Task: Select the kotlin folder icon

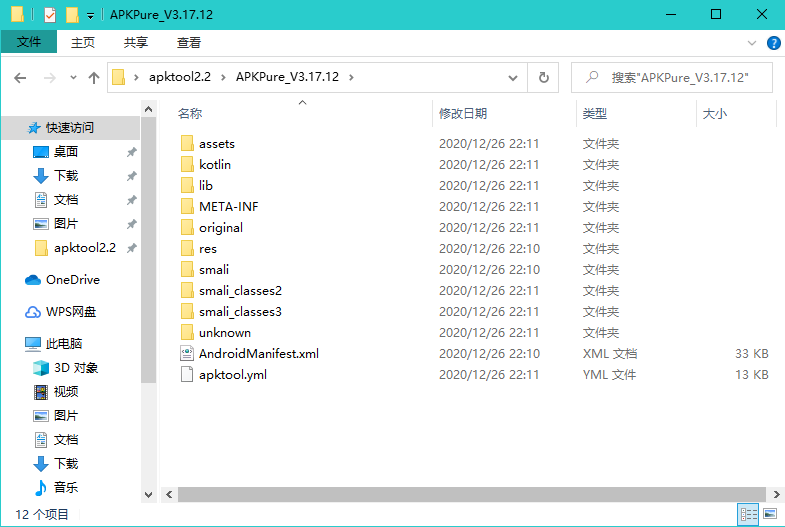Action: [x=187, y=165]
